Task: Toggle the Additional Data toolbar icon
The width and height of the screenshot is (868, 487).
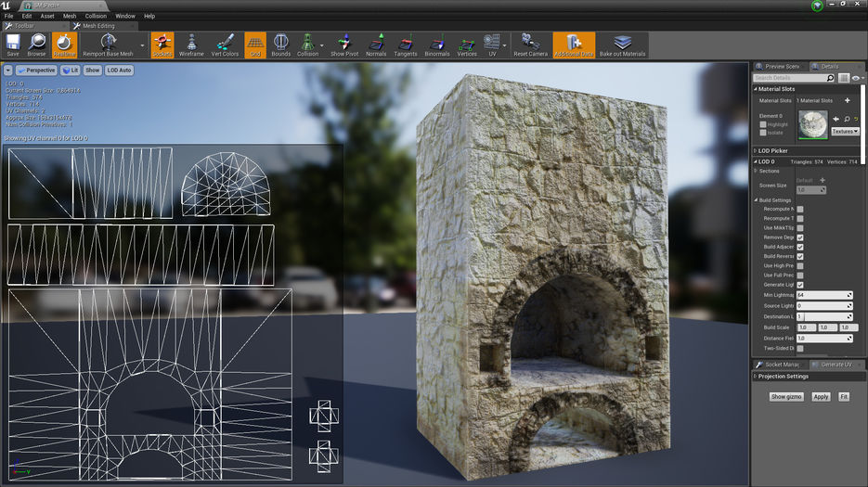Action: pyautogui.click(x=574, y=45)
